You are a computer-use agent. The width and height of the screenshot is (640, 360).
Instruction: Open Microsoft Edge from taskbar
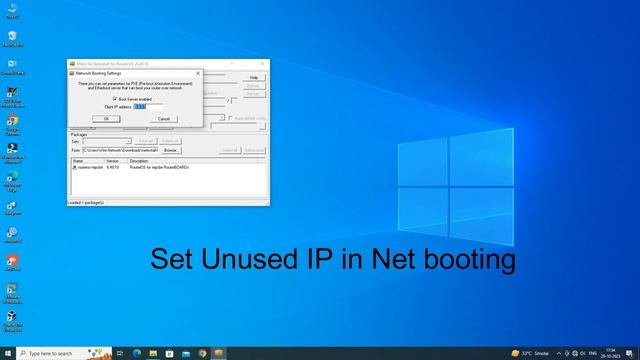click(137, 353)
